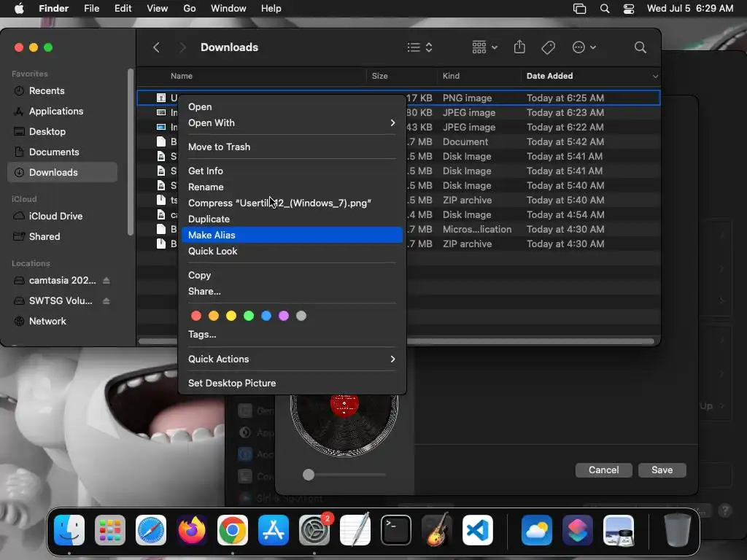Choose Set Desktop Picture
The image size is (747, 560).
coord(292,383)
